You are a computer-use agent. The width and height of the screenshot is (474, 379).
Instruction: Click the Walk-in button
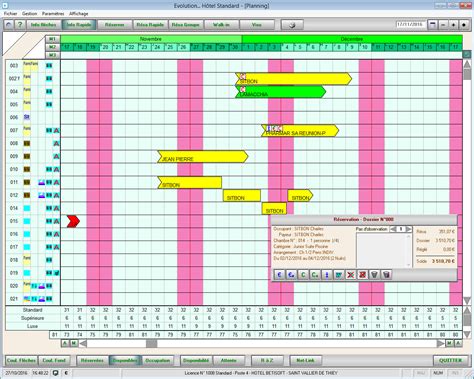[x=222, y=25]
